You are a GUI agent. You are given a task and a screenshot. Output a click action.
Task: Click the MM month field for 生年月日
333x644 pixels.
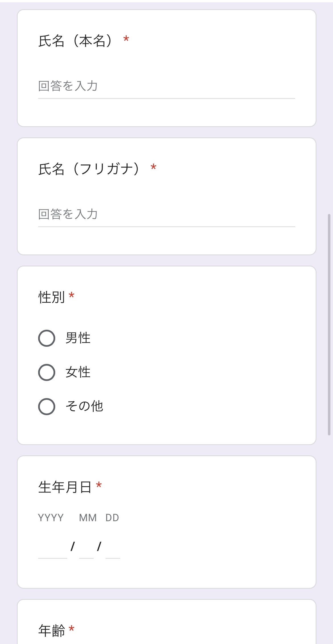pos(86,547)
